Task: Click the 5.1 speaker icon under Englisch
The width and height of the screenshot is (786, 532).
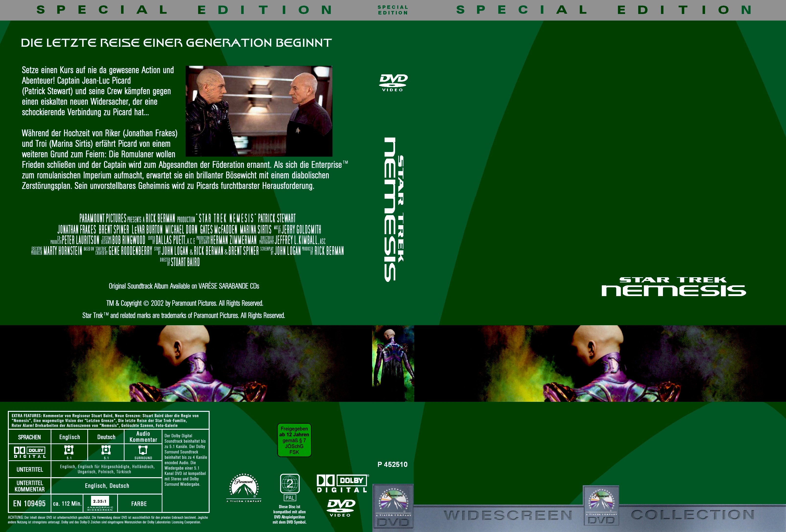Action: [x=69, y=450]
